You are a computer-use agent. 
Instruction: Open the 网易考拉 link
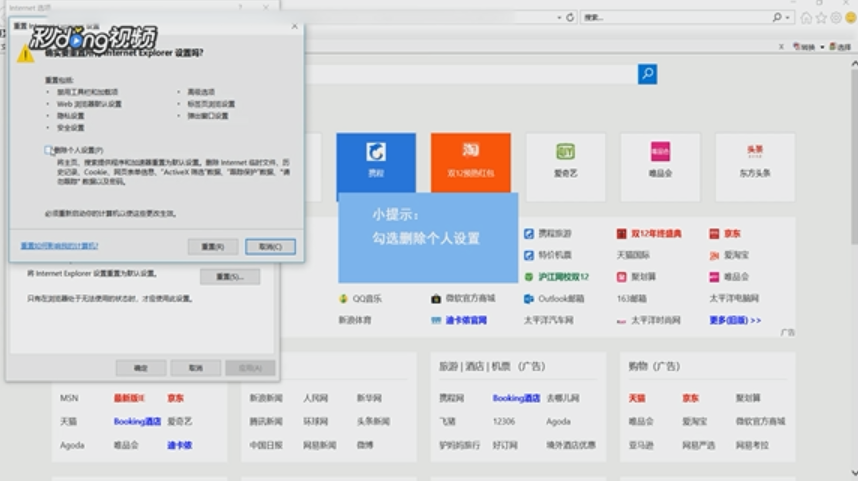(x=752, y=445)
